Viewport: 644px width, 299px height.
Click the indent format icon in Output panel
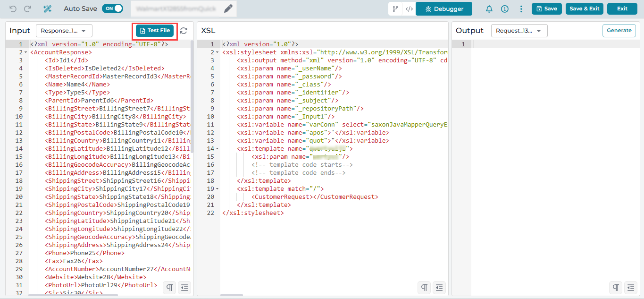630,287
